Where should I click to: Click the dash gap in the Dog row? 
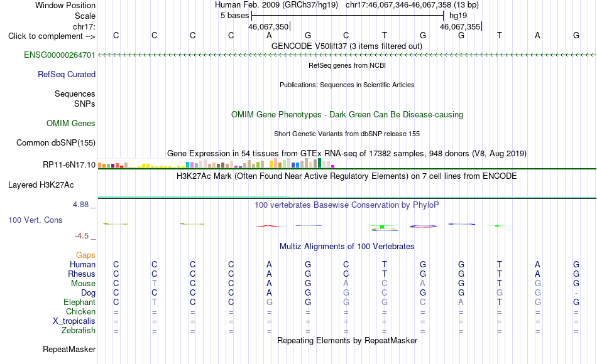tap(576, 293)
